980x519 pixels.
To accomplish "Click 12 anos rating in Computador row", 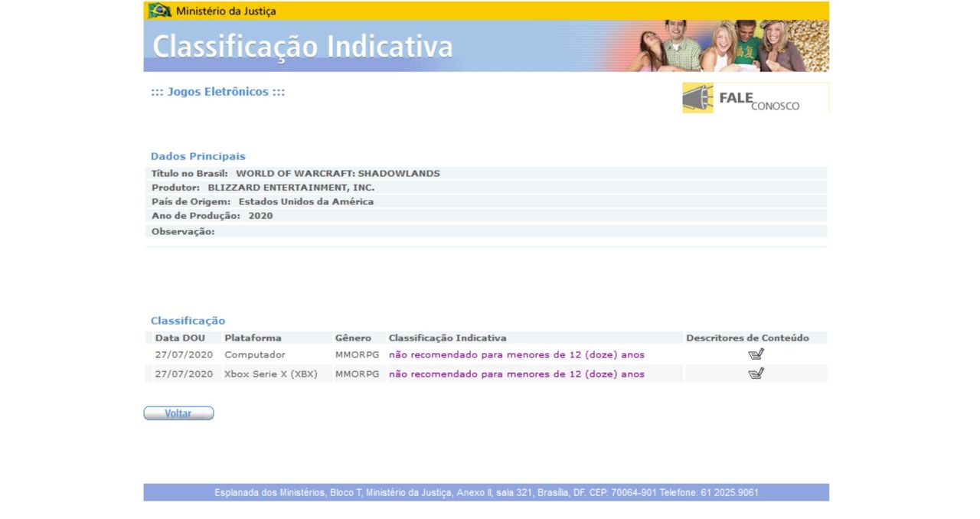I will point(517,354).
